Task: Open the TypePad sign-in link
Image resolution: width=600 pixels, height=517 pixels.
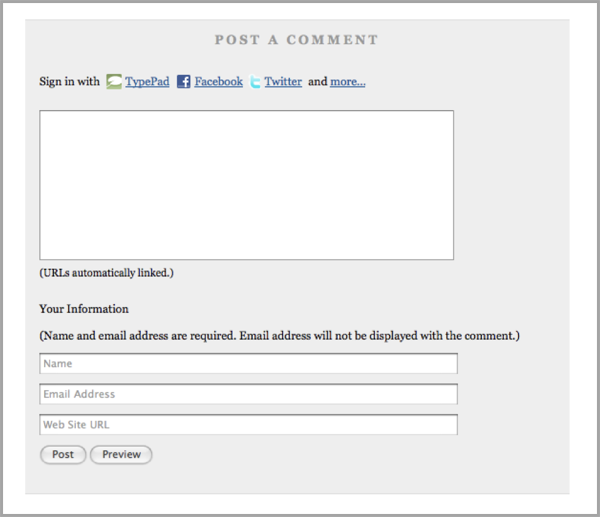Action: 147,82
